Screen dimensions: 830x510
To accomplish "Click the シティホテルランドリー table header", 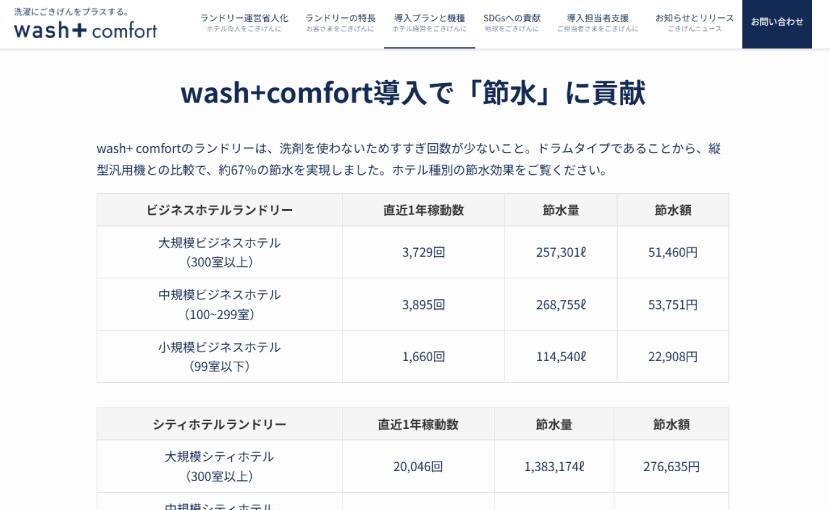I will (219, 424).
